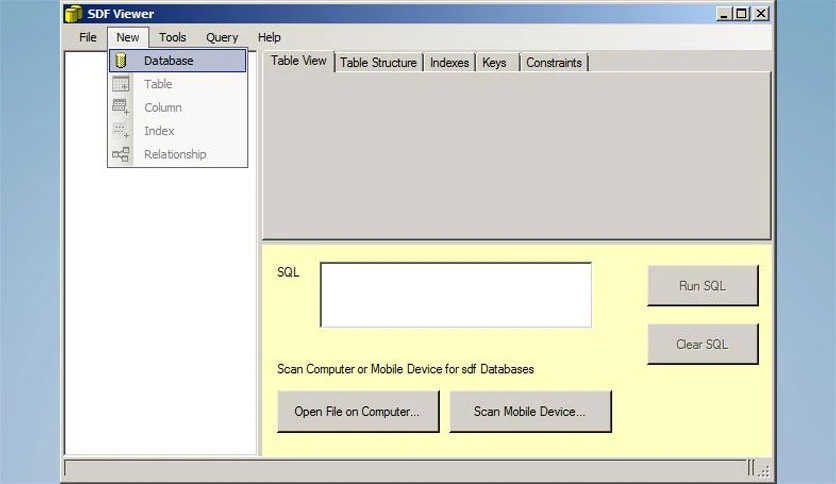Click Open File on Computer button
836x484 pixels.
click(x=358, y=412)
